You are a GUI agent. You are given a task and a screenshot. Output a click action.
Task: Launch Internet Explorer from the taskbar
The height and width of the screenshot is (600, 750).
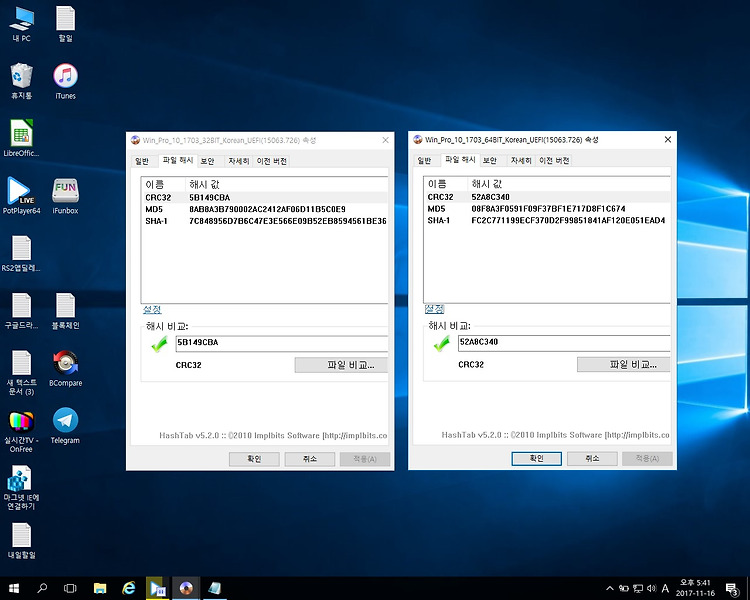129,588
